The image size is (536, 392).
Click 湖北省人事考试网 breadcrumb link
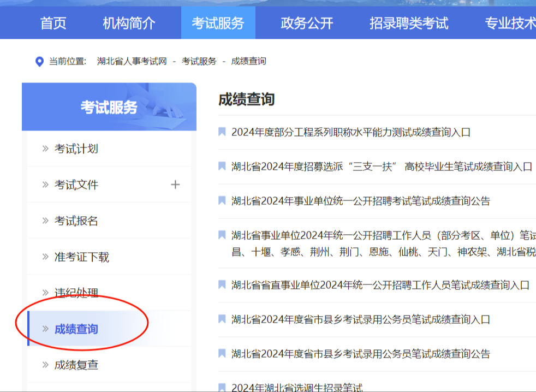coord(132,61)
